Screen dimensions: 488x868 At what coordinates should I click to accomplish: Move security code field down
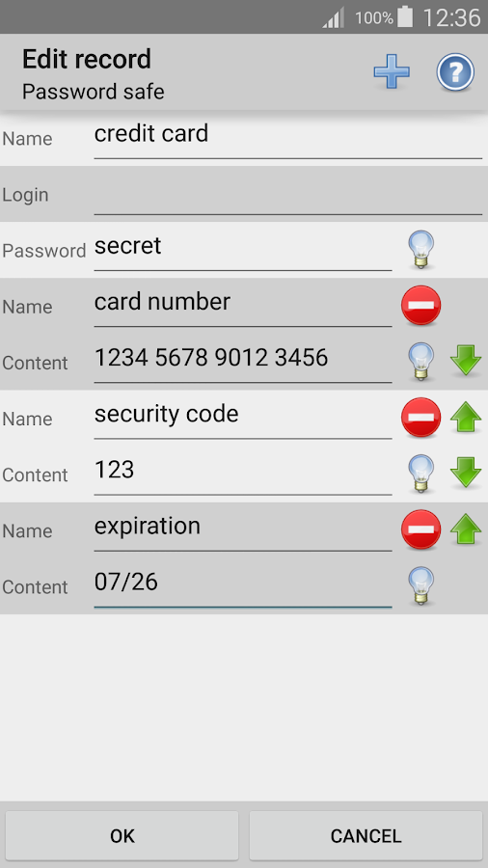pos(466,473)
